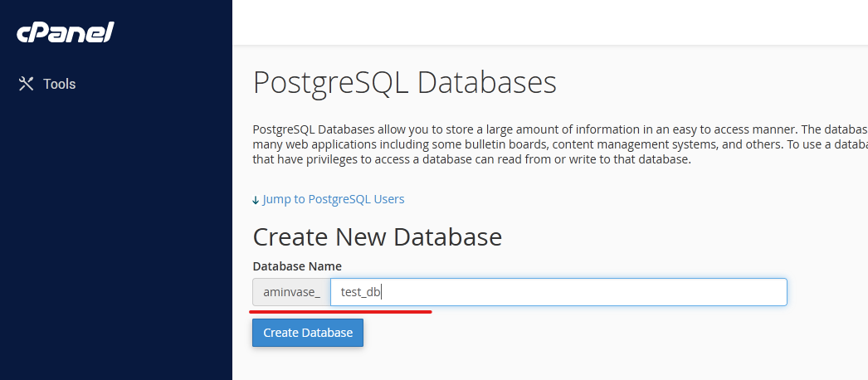This screenshot has height=380, width=868.
Task: Focus the Database Name input field
Action: [558, 292]
